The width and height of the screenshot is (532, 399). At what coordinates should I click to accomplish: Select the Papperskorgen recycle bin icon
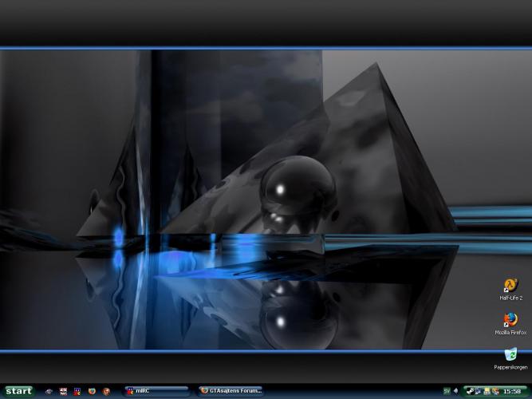[510, 354]
